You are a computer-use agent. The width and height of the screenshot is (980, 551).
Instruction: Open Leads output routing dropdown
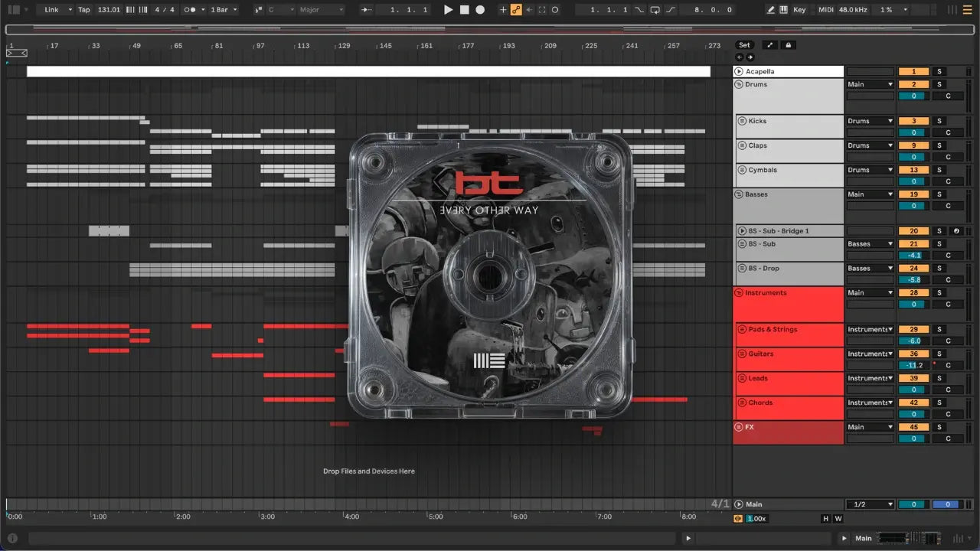pyautogui.click(x=870, y=378)
